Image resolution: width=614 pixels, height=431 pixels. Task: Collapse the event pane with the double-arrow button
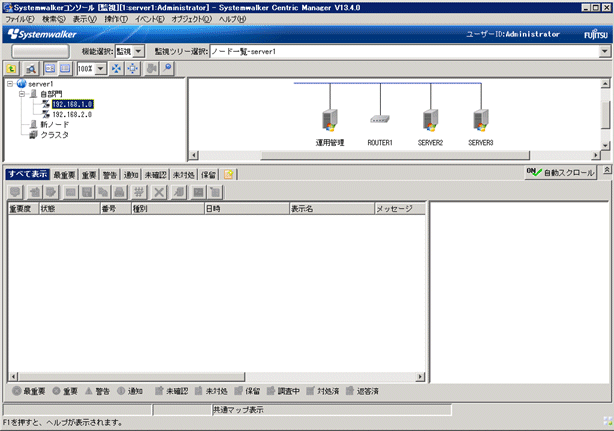pos(607,170)
